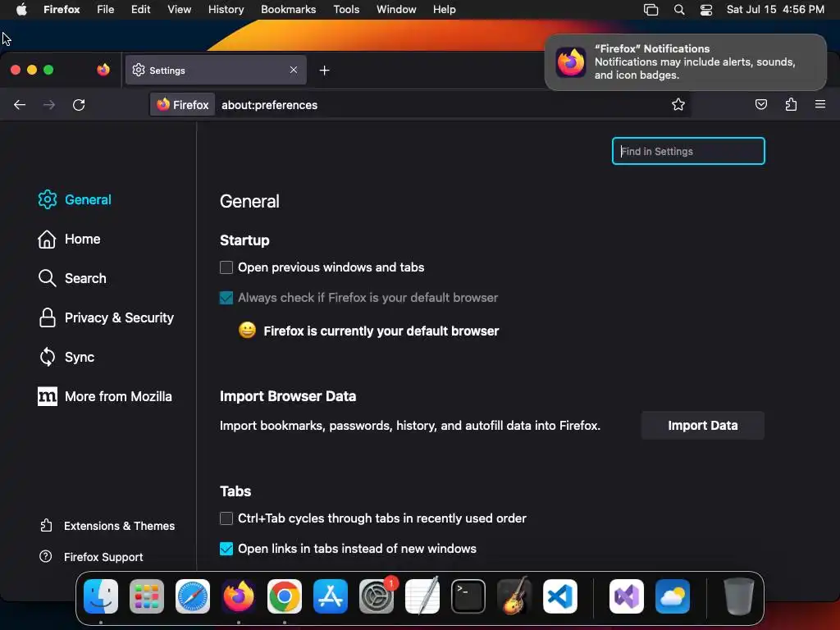The image size is (840, 630).
Task: Click the Firefox icon in the dock
Action: (239, 596)
